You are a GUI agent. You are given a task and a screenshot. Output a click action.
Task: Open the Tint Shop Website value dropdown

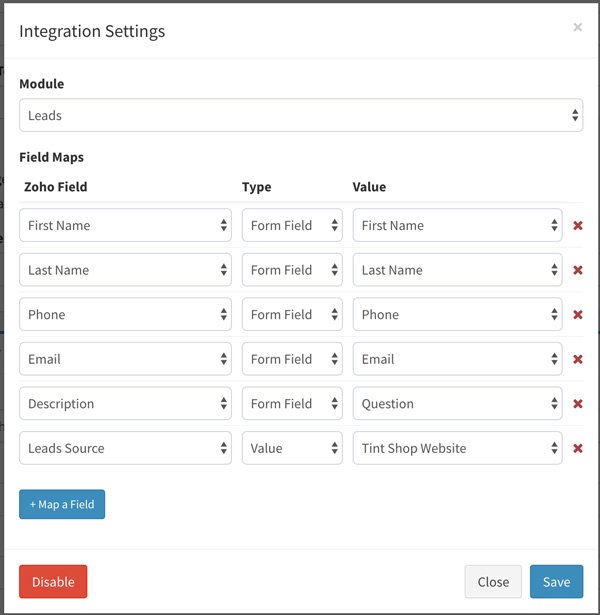pos(457,449)
